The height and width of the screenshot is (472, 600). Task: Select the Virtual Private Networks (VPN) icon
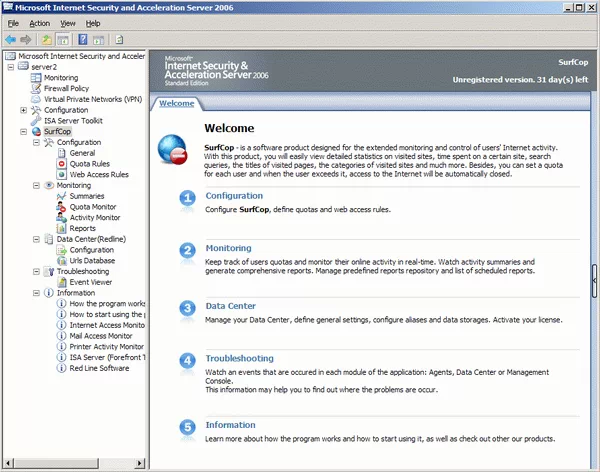click(x=36, y=99)
